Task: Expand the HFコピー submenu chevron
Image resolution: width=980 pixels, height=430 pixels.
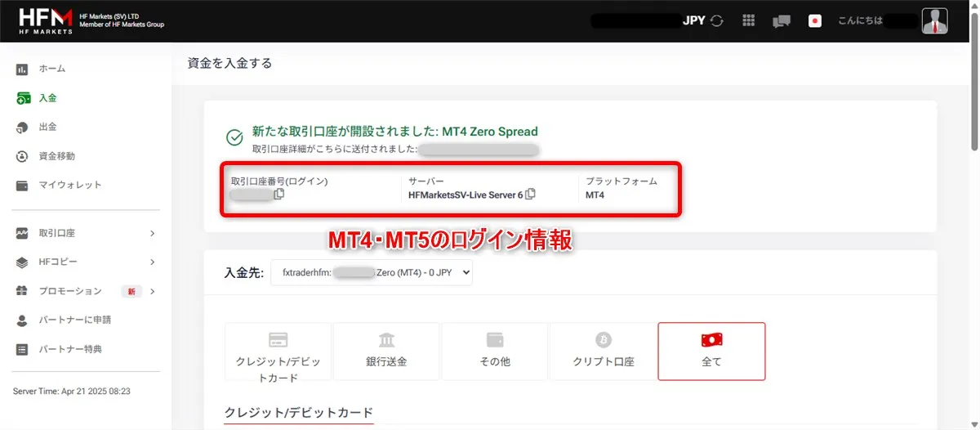Action: click(x=153, y=262)
